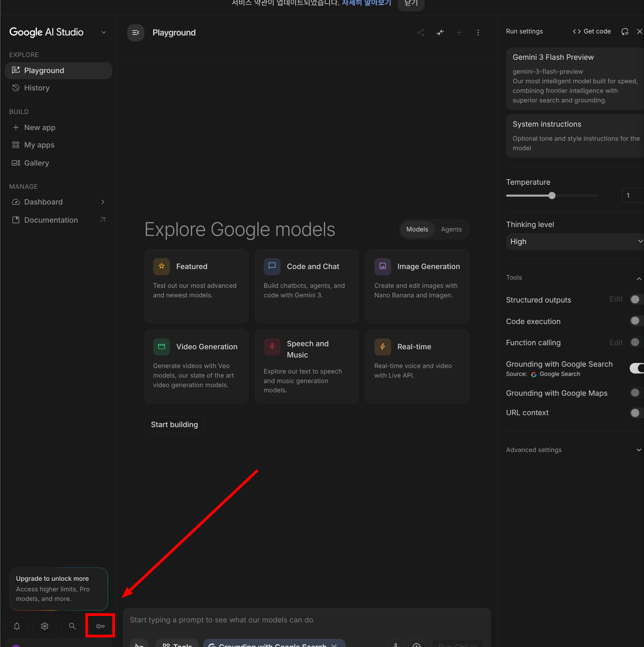Open the Thinking level High dropdown
The width and height of the screenshot is (644, 647).
point(575,241)
